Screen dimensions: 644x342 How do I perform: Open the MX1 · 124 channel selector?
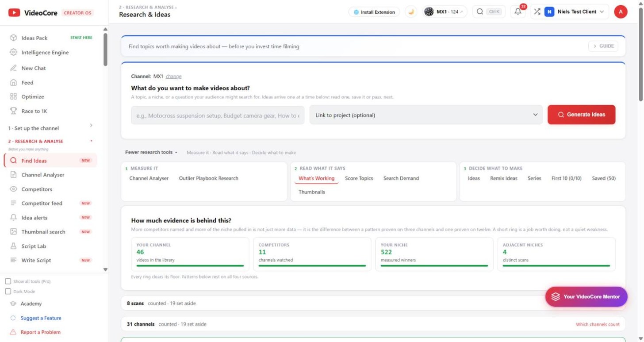(x=444, y=12)
